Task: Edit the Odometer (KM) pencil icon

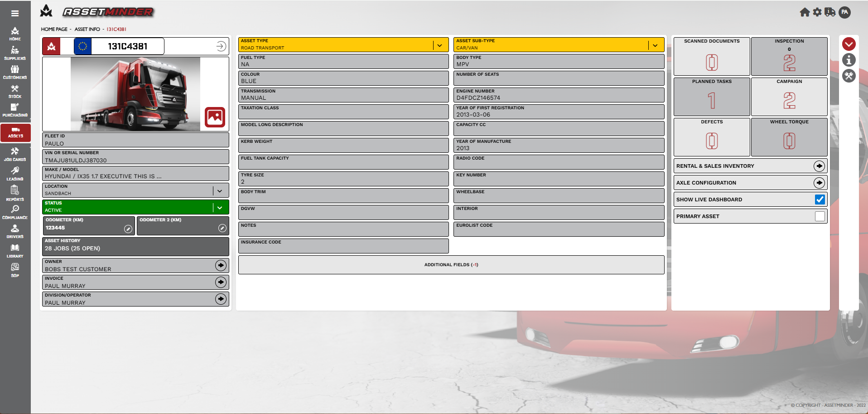Action: tap(128, 229)
